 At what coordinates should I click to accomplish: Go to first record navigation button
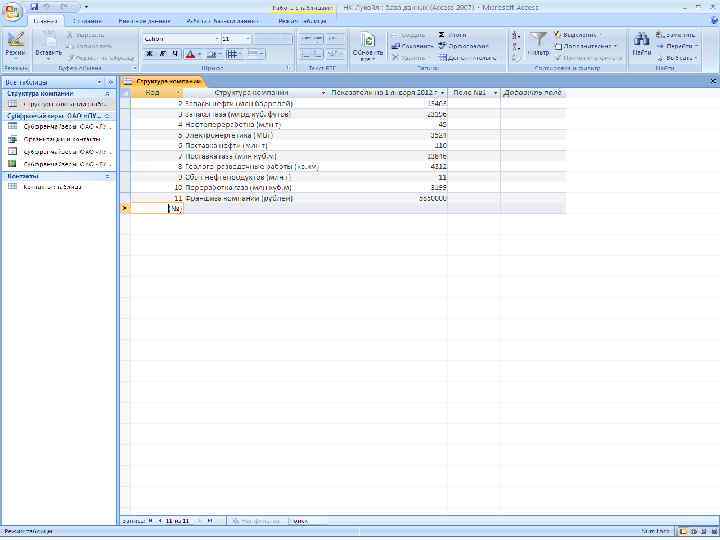[151, 521]
